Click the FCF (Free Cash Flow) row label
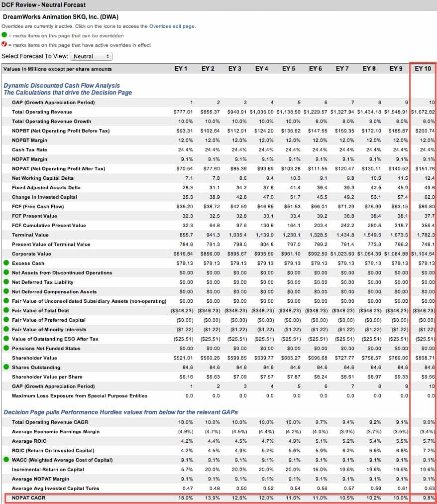The image size is (437, 504). tap(38, 206)
